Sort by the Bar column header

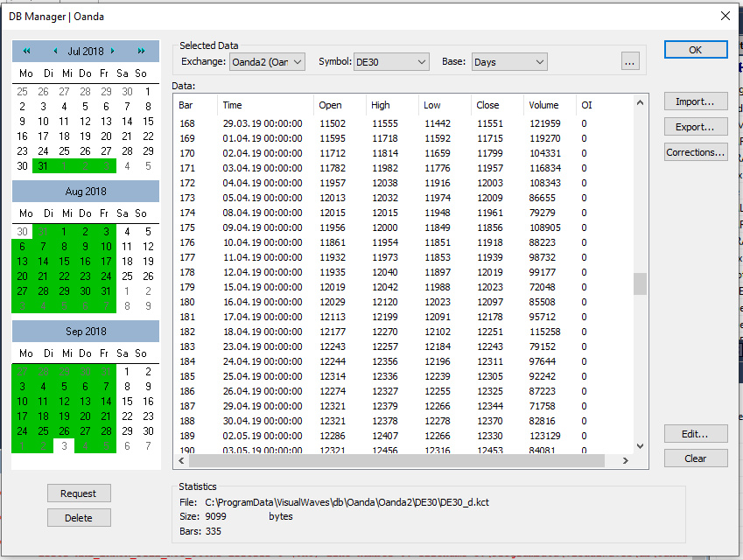tap(195, 105)
